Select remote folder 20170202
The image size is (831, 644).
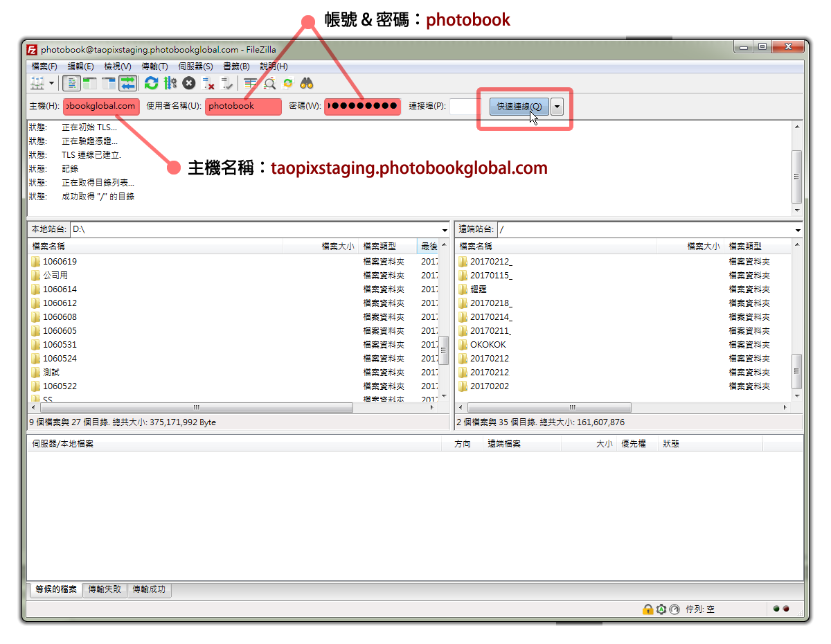(490, 386)
